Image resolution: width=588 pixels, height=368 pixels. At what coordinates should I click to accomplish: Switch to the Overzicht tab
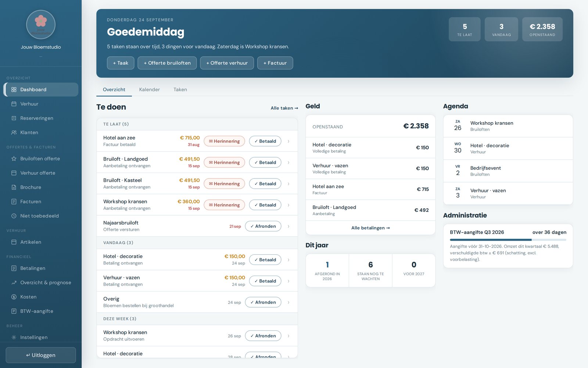click(114, 89)
